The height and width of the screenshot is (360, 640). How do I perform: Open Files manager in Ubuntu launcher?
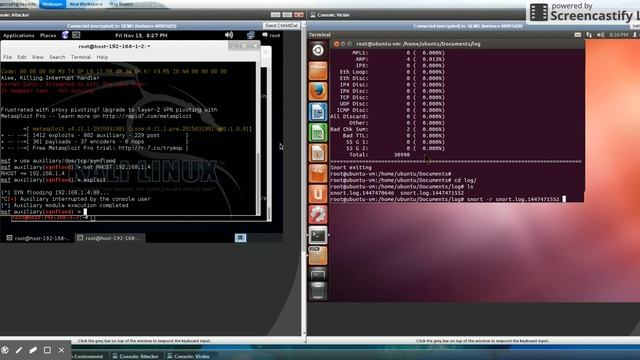(x=318, y=71)
